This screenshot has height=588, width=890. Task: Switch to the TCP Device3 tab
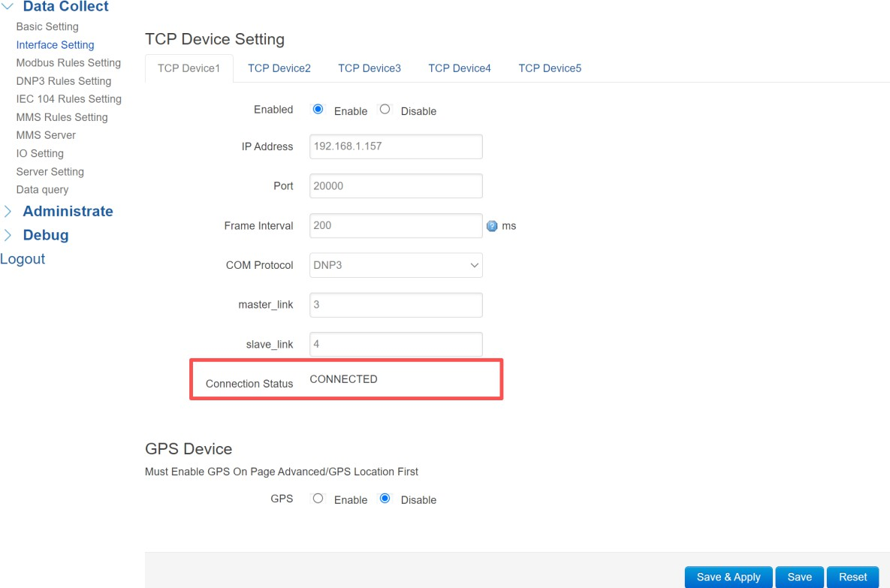(369, 68)
